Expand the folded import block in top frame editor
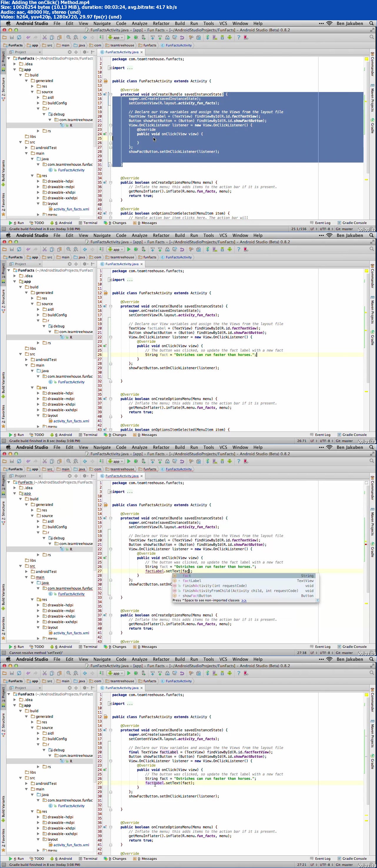This screenshot has width=377, height=868. [110, 68]
